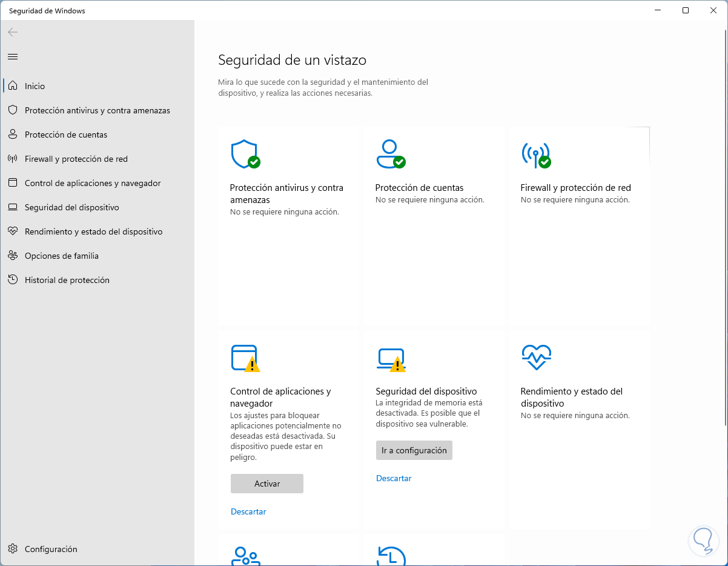728x566 pixels.
Task: Click the 'Los ajustes para bloquear aplicaciones' warning text
Action: pos(286,436)
